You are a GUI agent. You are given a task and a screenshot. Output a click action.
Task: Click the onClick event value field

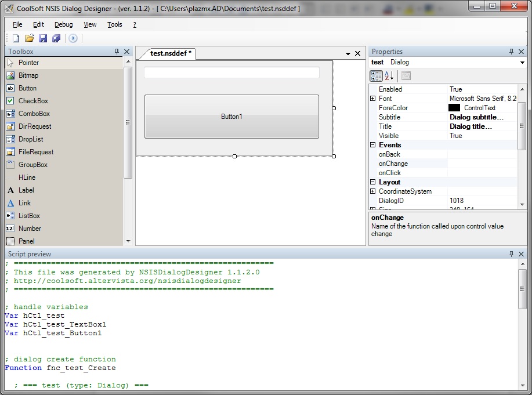point(482,173)
